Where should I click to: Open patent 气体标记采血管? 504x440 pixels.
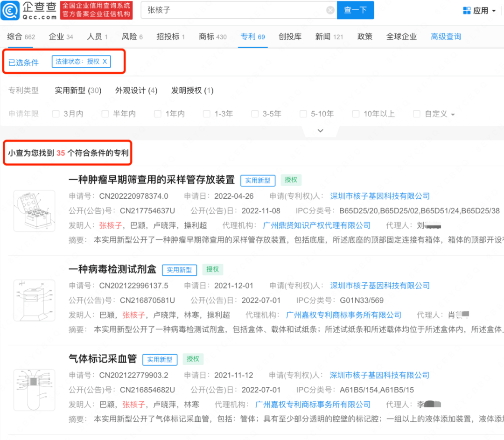click(103, 359)
